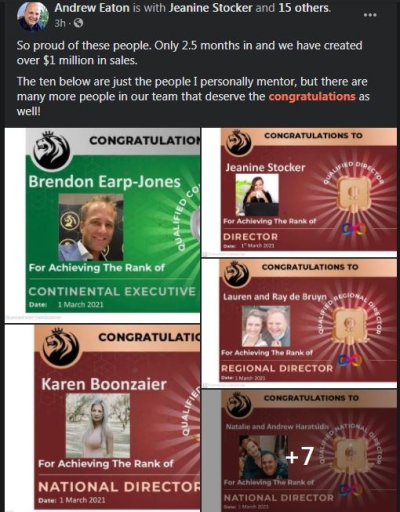
Task: Click the Qualified Director badge emblem
Action: coord(354,193)
